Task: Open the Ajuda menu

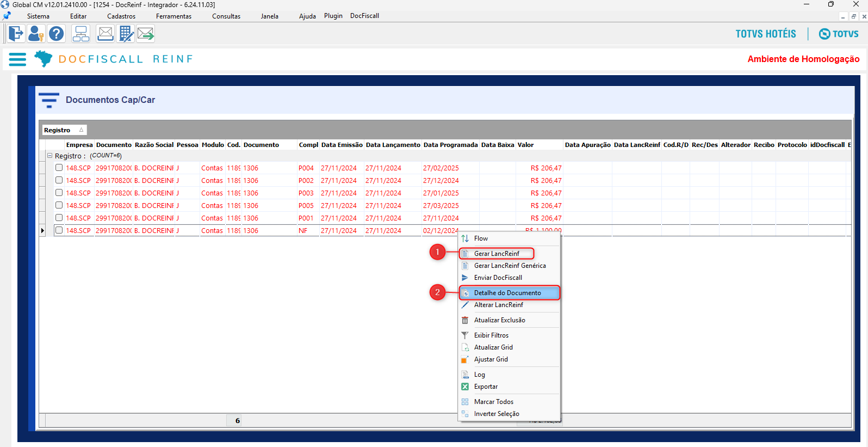Action: (307, 16)
